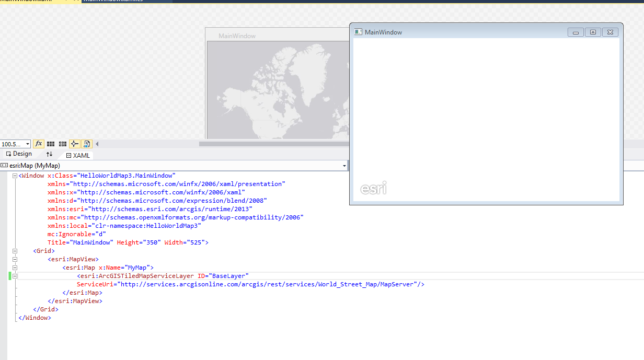Viewport: 644px width, 360px height.
Task: Minimize the running MainWindow app
Action: click(576, 32)
